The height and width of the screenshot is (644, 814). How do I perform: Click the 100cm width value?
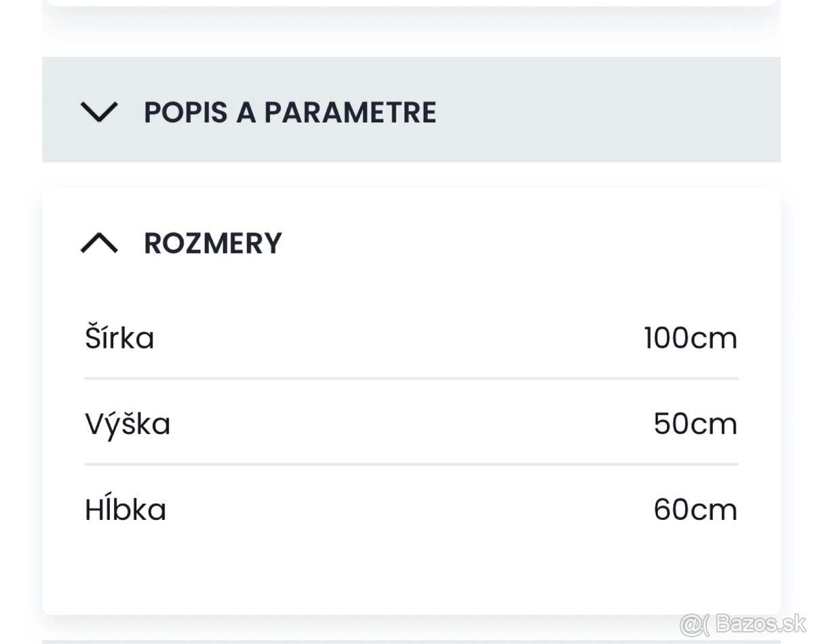coord(690,338)
